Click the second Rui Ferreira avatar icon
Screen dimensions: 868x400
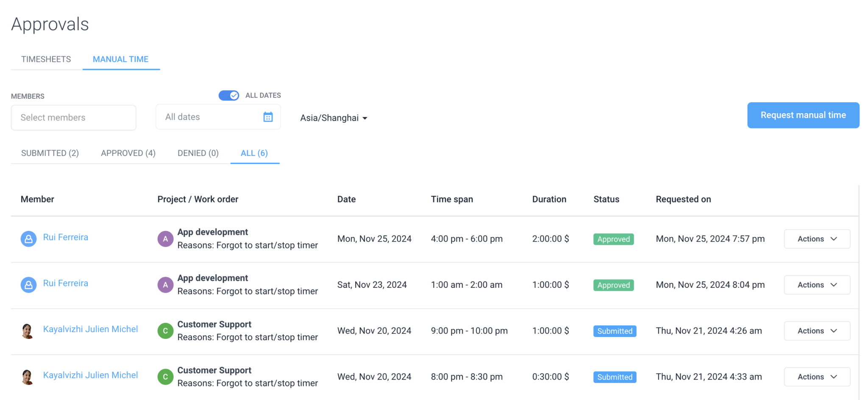tap(28, 284)
